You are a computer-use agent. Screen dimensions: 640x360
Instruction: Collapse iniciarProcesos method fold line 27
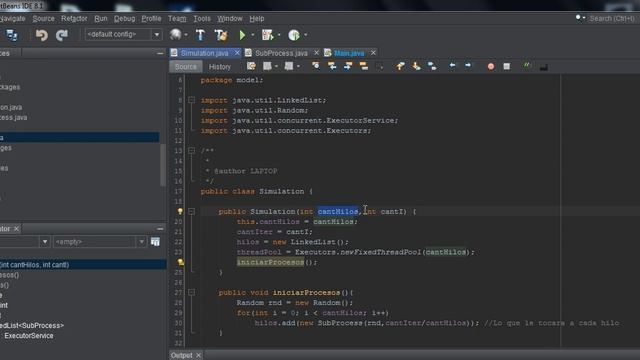191,293
